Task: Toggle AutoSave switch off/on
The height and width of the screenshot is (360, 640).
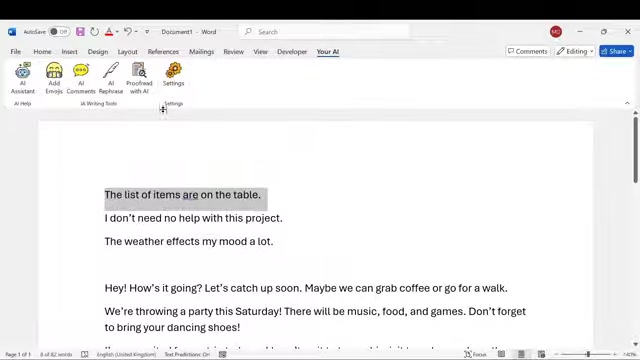Action: coord(59,31)
